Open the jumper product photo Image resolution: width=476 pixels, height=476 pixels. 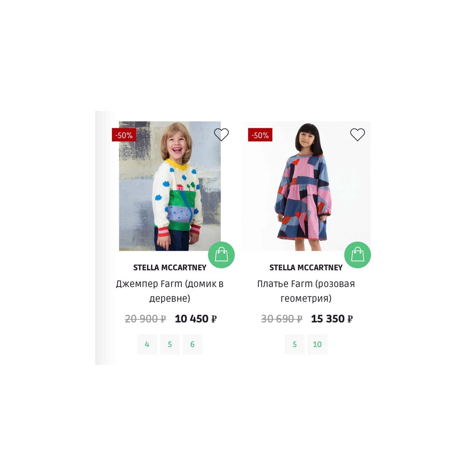[x=170, y=186]
